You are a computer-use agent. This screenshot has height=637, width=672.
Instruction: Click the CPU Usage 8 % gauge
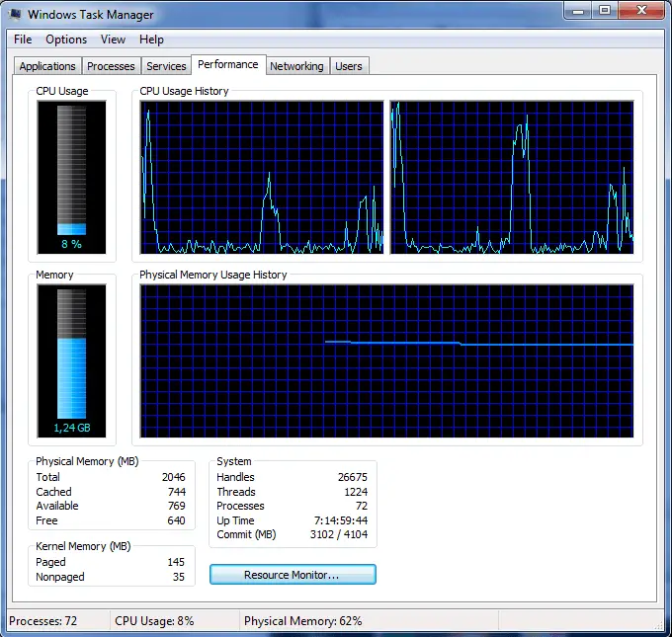[71, 178]
